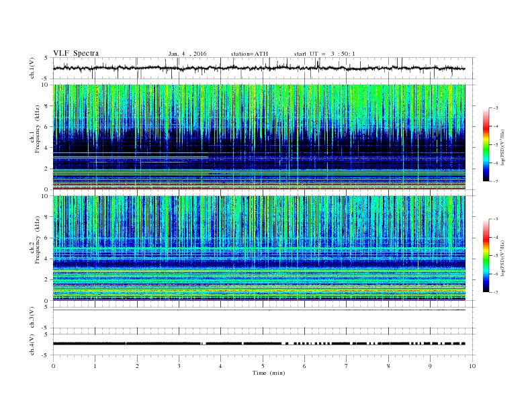Click the ch.4 black signal bar
This screenshot has width=532, height=411.
click(259, 344)
